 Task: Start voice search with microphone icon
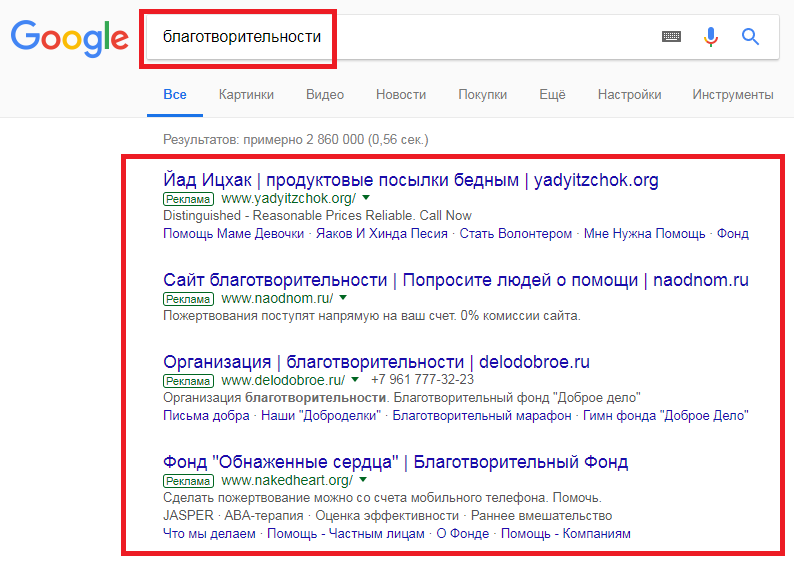coord(711,37)
